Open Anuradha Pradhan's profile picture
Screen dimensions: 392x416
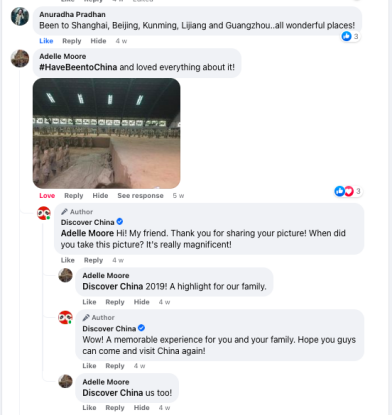20,16
